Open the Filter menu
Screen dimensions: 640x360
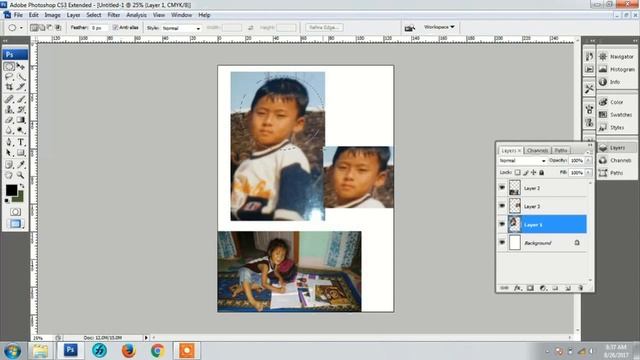(x=113, y=15)
